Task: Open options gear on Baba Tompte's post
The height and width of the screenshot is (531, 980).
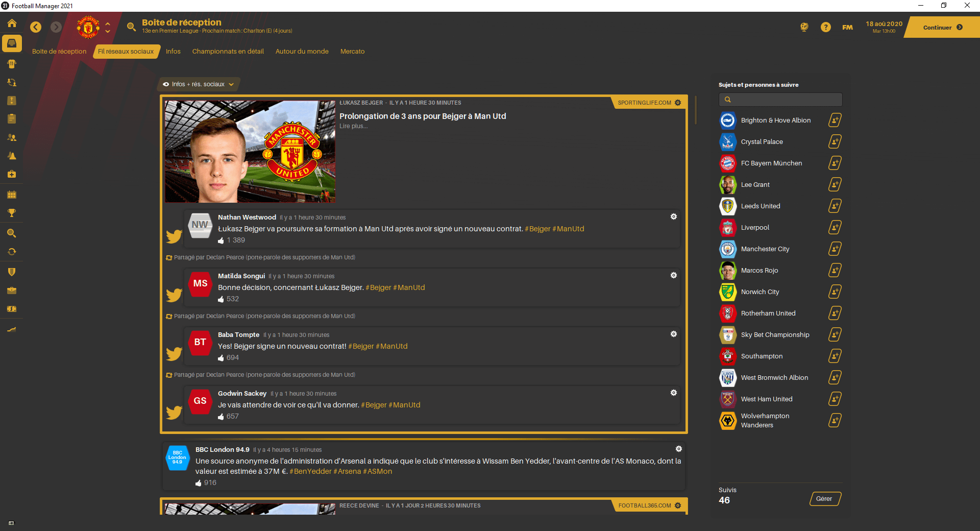Action: click(674, 334)
